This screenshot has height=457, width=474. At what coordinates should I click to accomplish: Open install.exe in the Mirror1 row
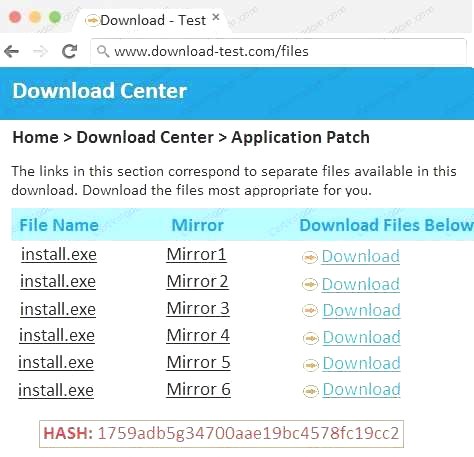[59, 255]
